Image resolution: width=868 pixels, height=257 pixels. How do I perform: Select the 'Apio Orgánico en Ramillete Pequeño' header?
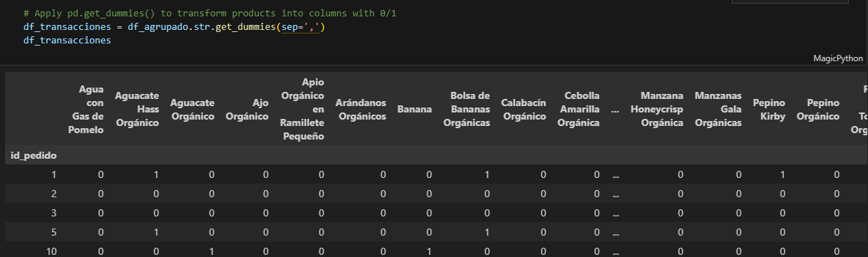coord(302,110)
